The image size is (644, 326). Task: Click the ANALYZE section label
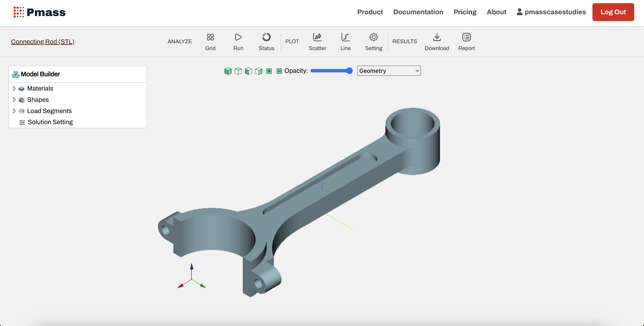click(x=180, y=42)
